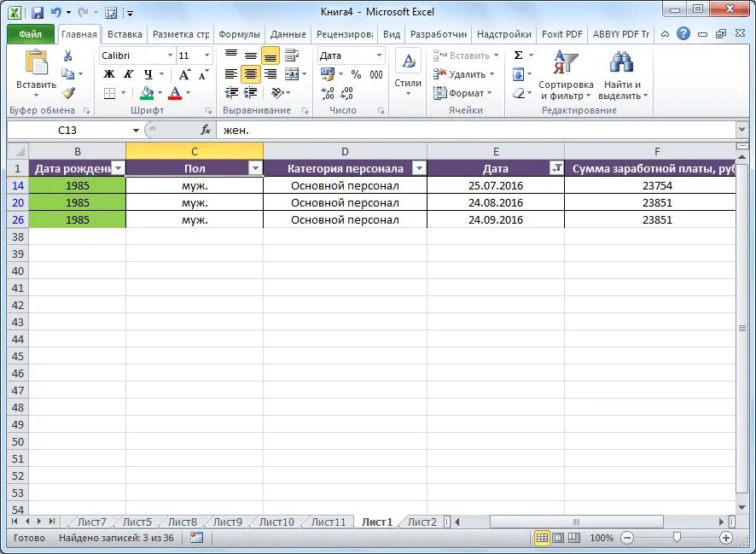Open active filter on Дата column
Image resolution: width=756 pixels, height=554 pixels.
pyautogui.click(x=557, y=168)
